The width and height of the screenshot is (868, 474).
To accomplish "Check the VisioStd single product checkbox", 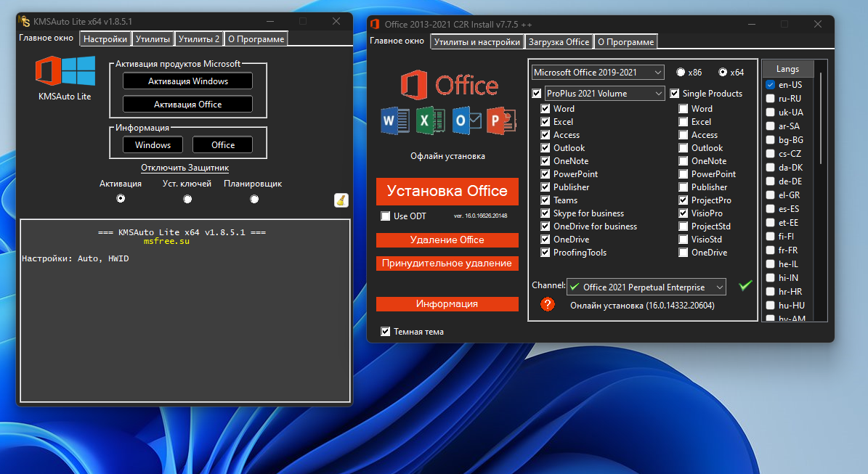I will [683, 239].
